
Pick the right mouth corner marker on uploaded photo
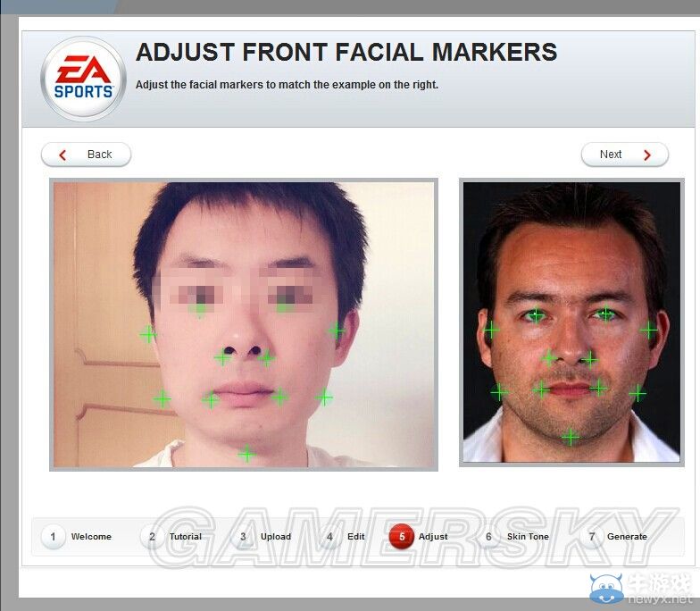[x=279, y=397]
